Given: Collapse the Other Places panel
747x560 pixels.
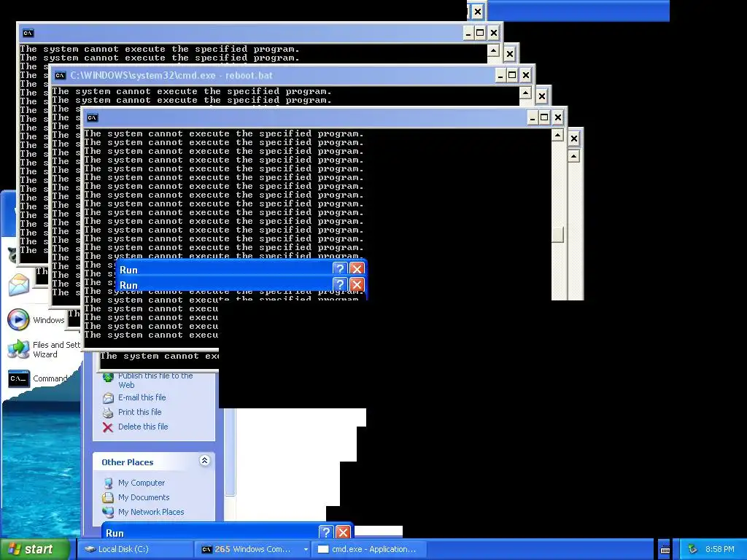Looking at the screenshot, I should 204,461.
